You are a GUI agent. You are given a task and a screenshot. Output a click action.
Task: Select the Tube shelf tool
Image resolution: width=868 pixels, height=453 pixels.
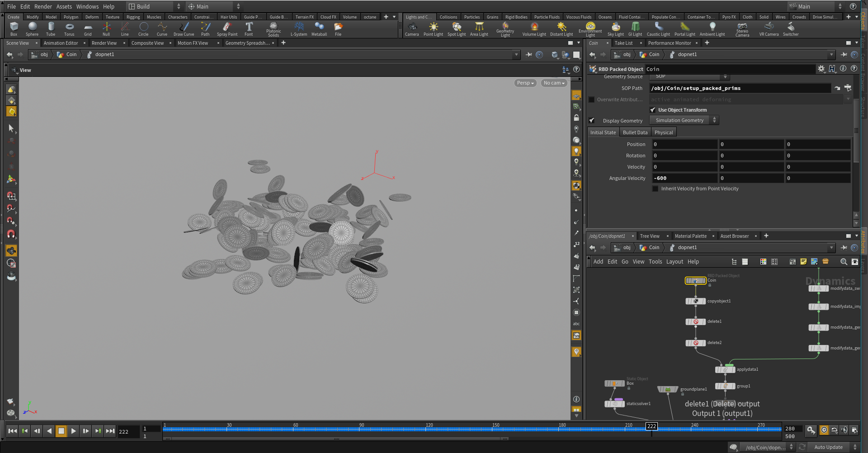coord(51,29)
